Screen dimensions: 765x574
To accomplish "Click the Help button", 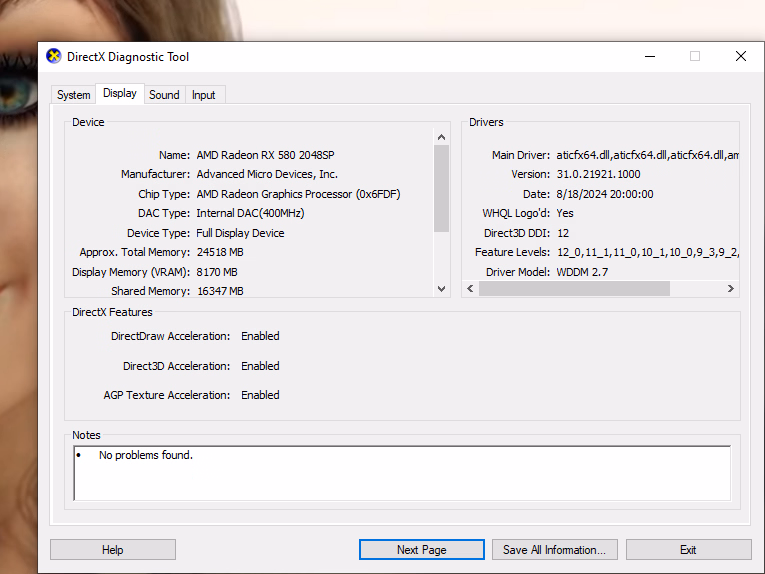I will [113, 550].
